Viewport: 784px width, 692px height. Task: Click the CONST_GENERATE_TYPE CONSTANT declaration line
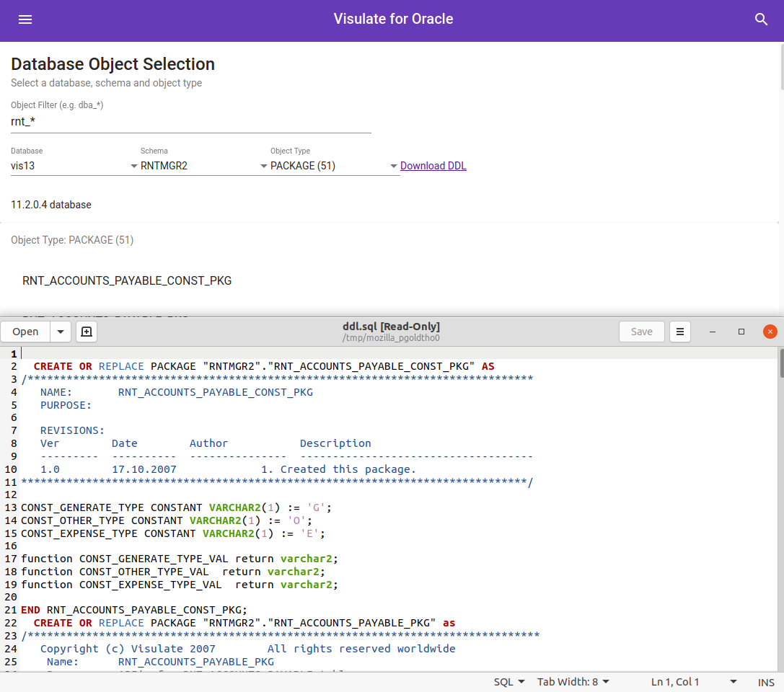pyautogui.click(x=176, y=507)
